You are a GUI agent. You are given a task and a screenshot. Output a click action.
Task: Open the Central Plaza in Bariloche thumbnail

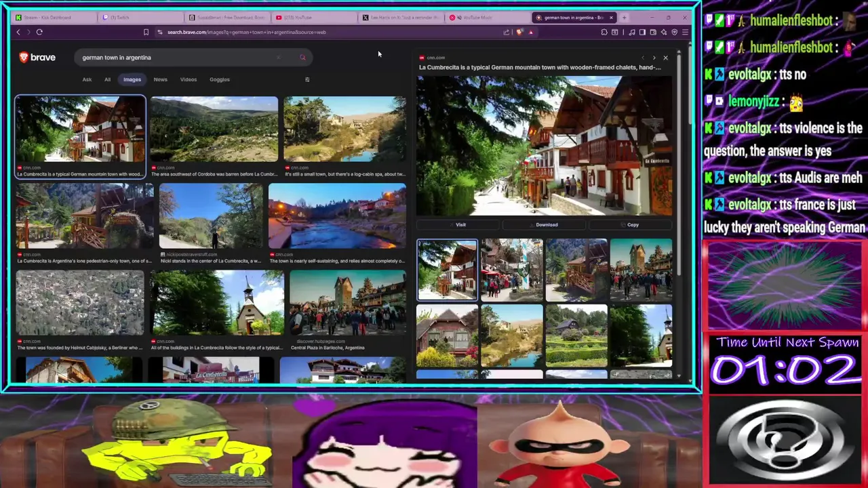pyautogui.click(x=348, y=303)
